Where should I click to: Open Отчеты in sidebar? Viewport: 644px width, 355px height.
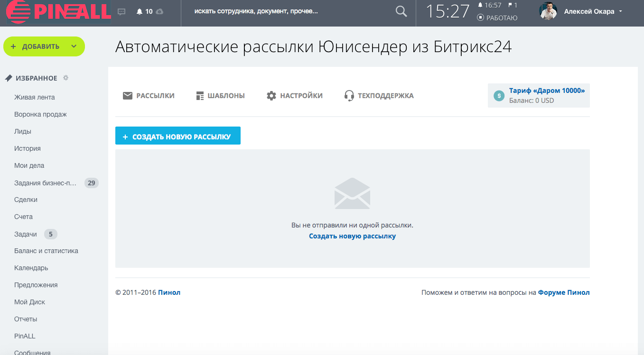tap(26, 319)
